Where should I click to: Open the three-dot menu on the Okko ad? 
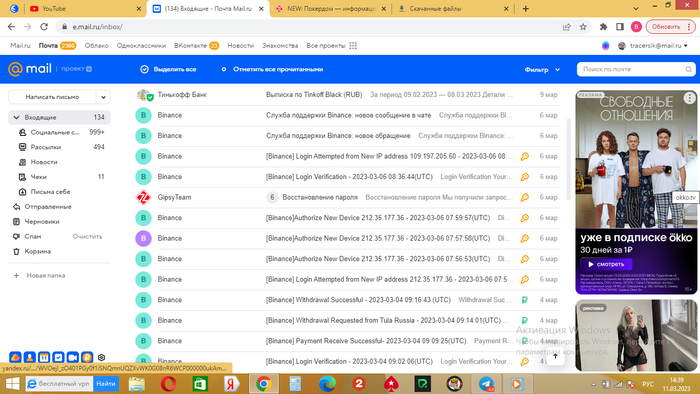pos(689,98)
